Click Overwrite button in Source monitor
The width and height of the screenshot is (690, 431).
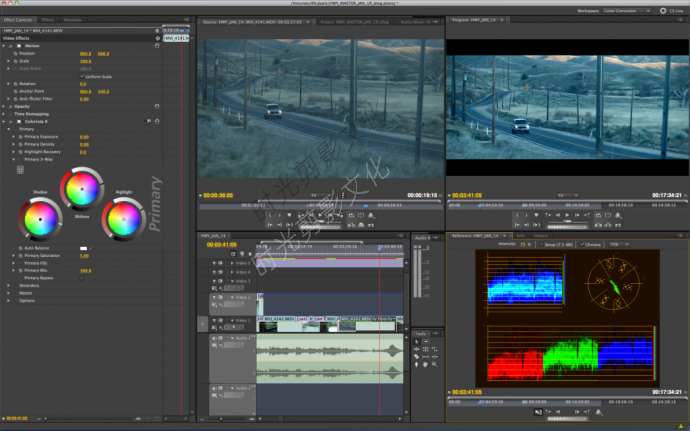[361, 225]
